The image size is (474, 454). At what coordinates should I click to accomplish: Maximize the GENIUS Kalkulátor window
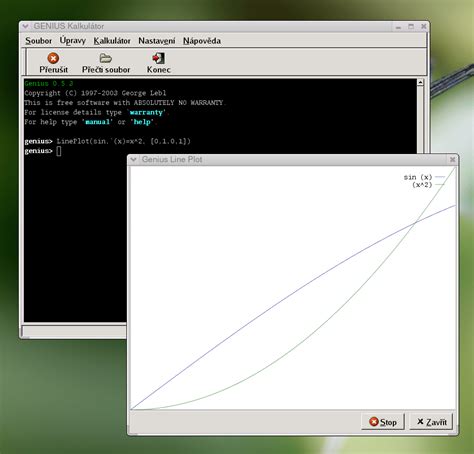point(411,26)
